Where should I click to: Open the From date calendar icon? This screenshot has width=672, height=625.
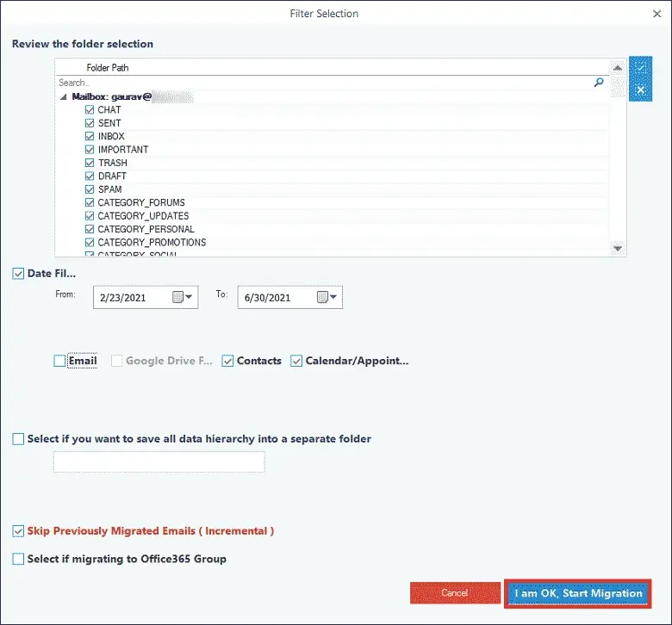pos(177,297)
